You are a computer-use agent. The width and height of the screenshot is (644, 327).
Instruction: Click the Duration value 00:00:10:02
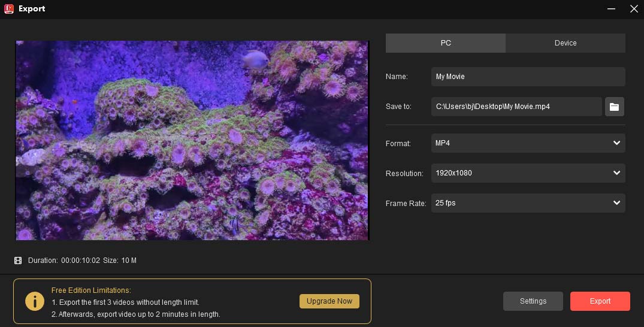(80, 261)
